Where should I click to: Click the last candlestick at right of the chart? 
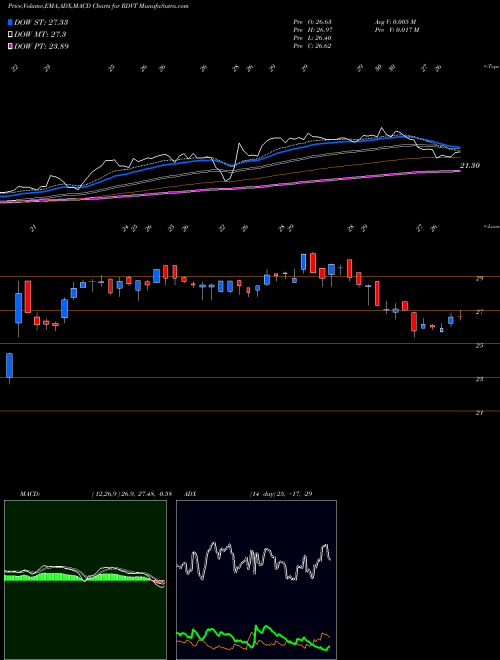[x=460, y=316]
